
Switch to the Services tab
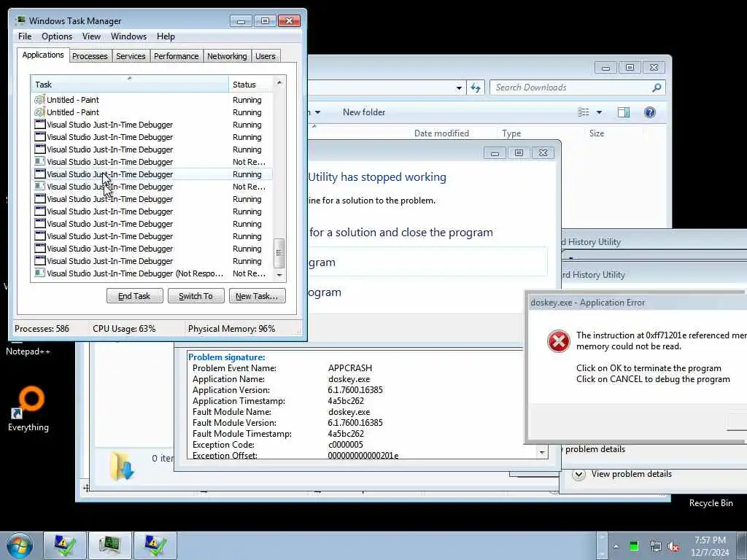pyautogui.click(x=131, y=56)
